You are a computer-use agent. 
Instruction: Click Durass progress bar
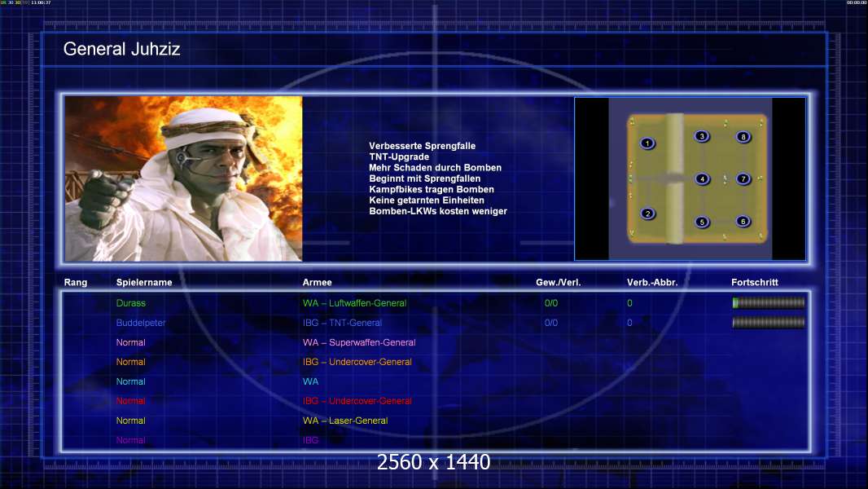(769, 302)
